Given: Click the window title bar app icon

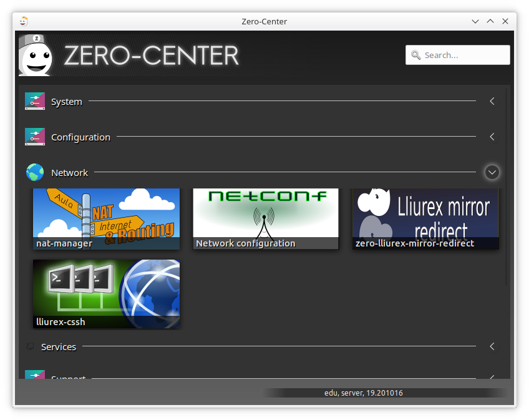Looking at the screenshot, I should (x=23, y=21).
